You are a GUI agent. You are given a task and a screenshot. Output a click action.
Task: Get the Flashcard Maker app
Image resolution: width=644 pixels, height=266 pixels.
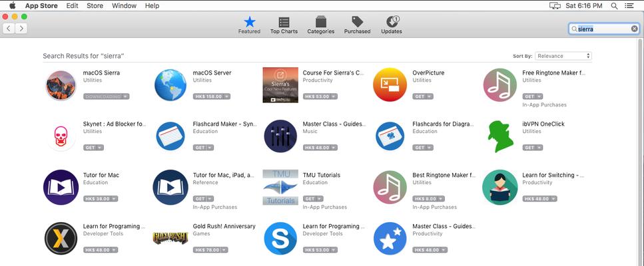click(x=203, y=148)
